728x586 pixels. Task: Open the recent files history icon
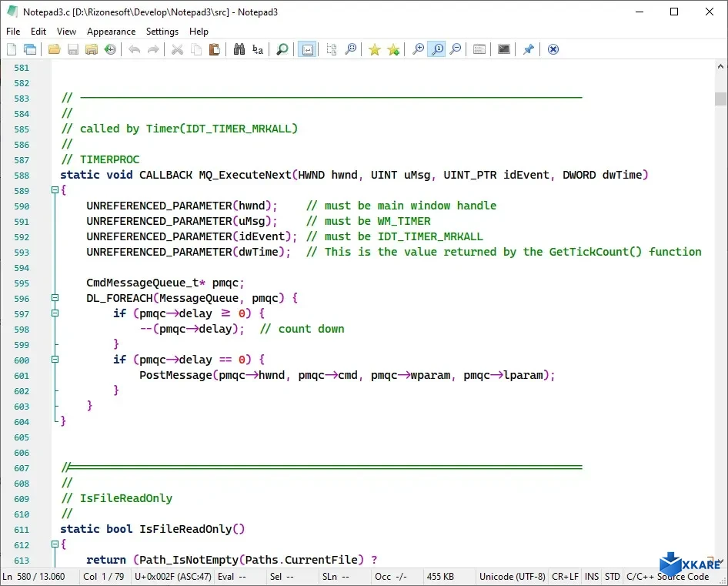tap(110, 49)
